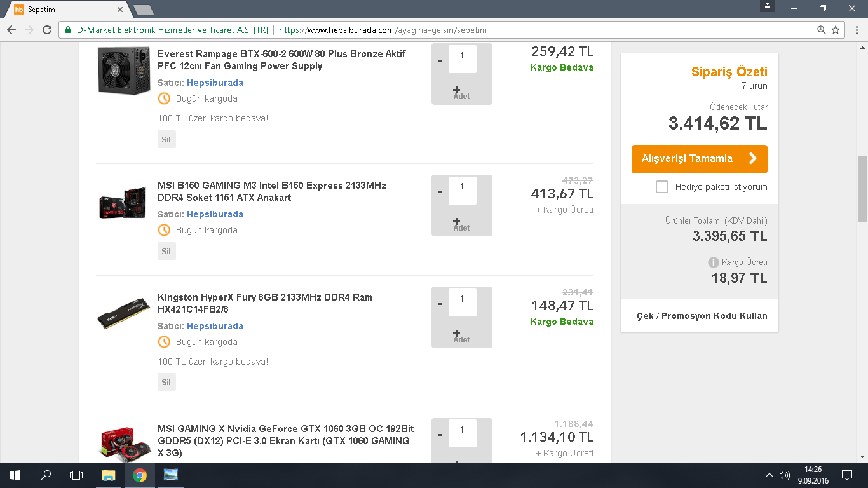Click the browser back arrow
The image size is (868, 488).
click(x=11, y=30)
